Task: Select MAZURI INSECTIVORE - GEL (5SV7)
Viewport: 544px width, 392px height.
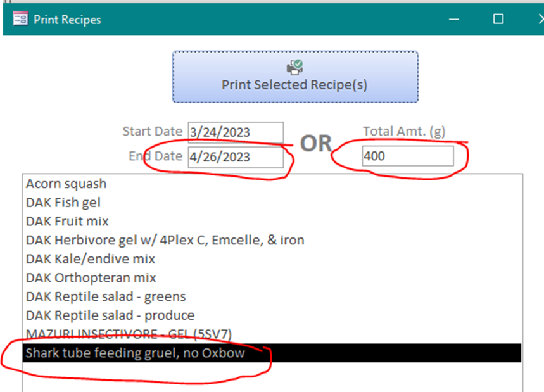Action: pyautogui.click(x=272, y=334)
